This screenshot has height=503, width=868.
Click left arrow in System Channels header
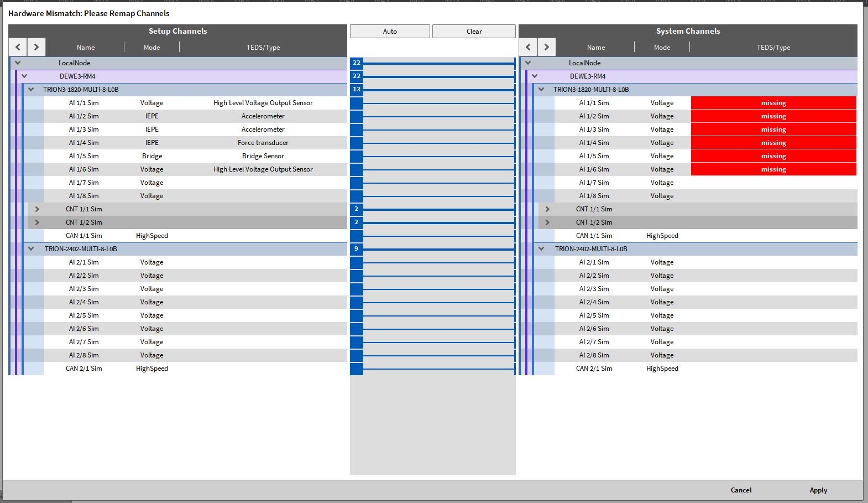pyautogui.click(x=528, y=47)
